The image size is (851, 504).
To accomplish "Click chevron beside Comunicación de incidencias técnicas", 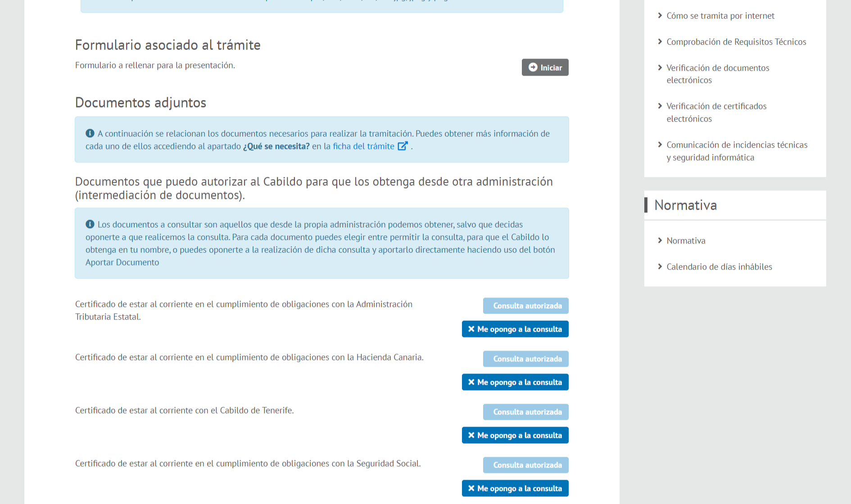I will [x=660, y=144].
